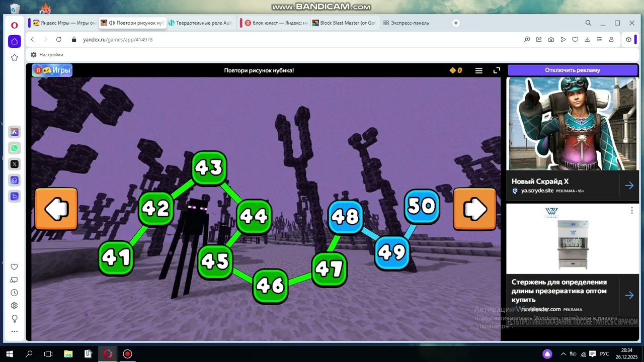
Task: Click the Opera sidebar home icon
Action: [15, 41]
